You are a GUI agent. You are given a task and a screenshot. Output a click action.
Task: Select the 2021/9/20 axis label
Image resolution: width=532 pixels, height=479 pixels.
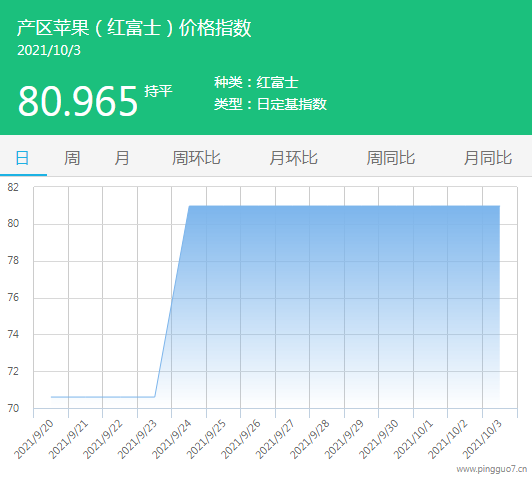point(34,439)
